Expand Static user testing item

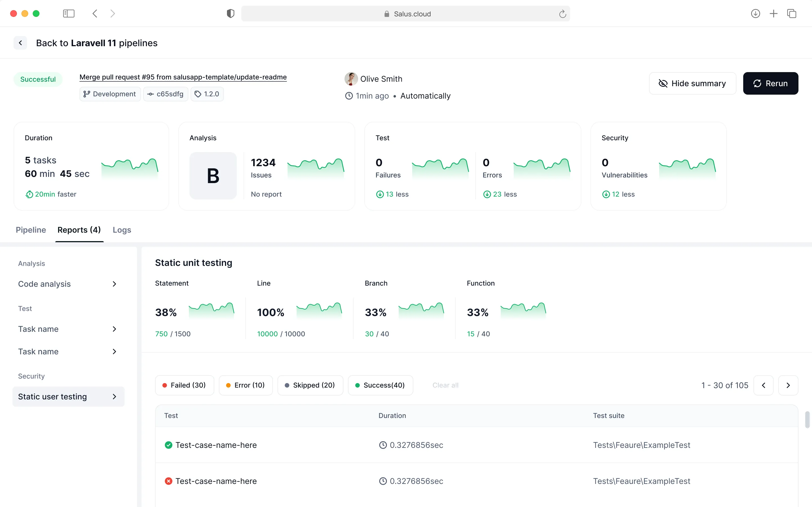69,397
